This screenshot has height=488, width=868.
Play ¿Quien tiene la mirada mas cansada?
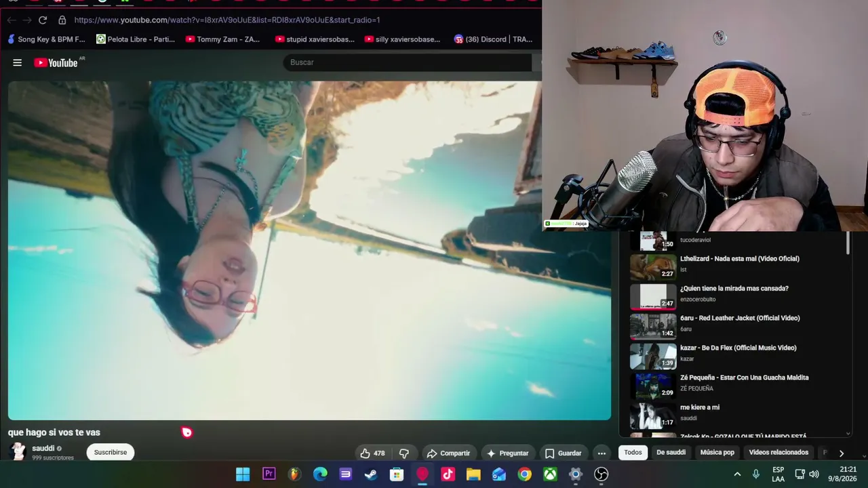(x=734, y=289)
